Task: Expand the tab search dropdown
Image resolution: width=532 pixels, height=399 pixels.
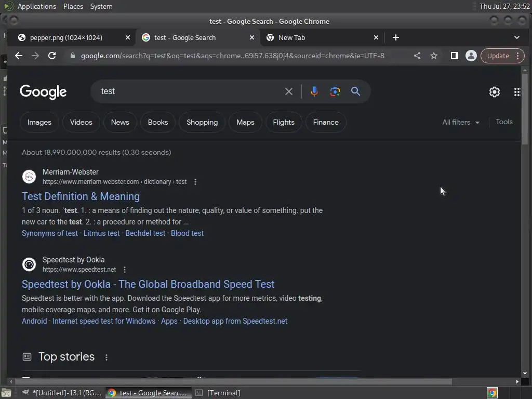Action: (517, 37)
